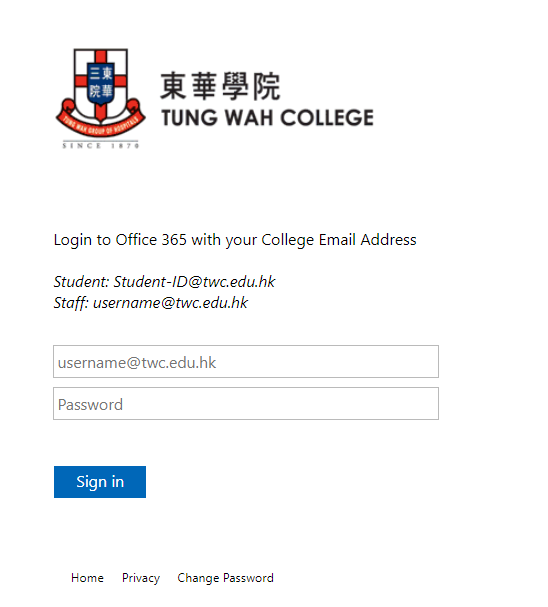The width and height of the screenshot is (548, 607).
Task: Open the Home link in footer
Action: click(x=87, y=578)
